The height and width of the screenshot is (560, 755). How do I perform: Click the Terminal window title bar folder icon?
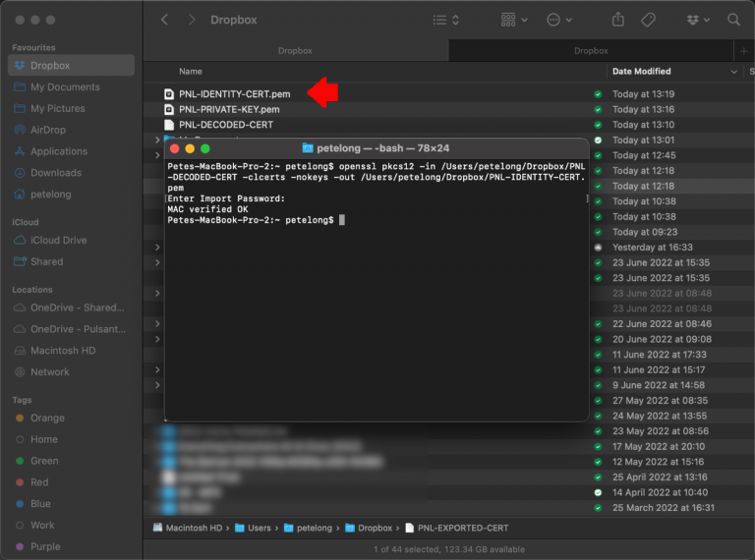pyautogui.click(x=307, y=148)
